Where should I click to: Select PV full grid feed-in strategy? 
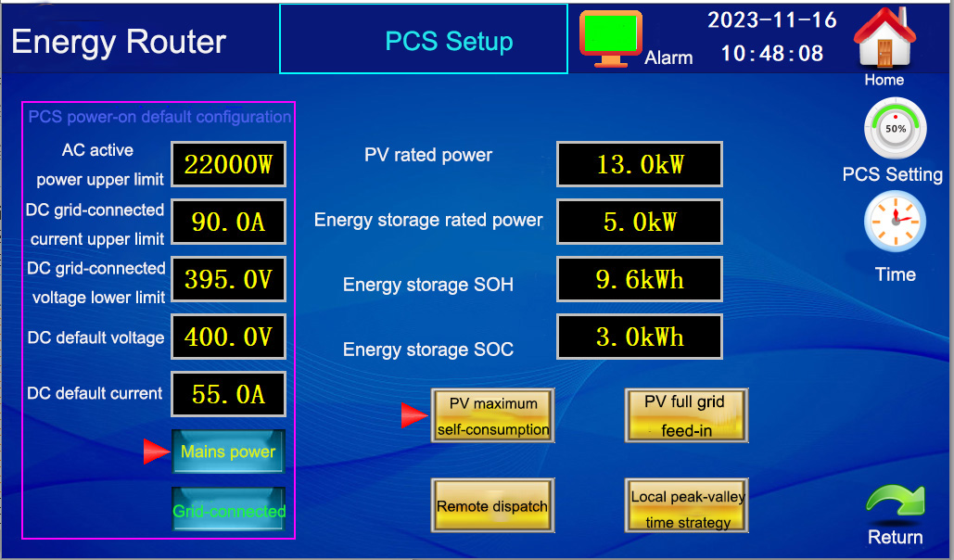(686, 415)
